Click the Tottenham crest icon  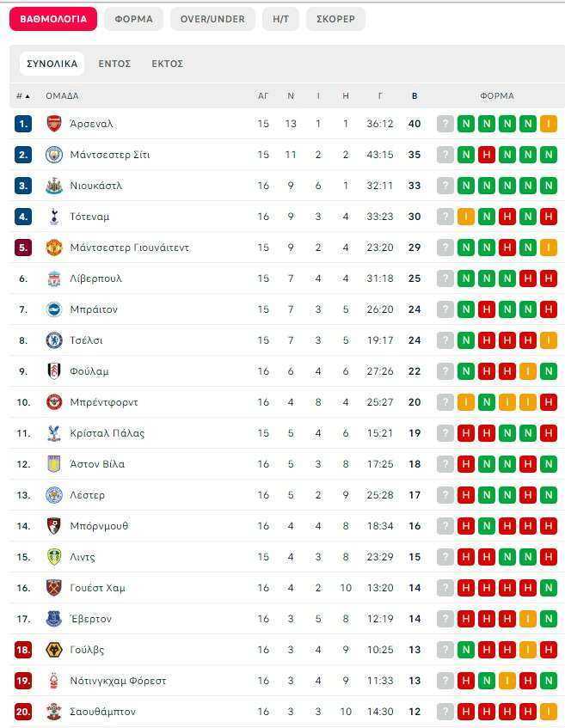click(x=54, y=217)
